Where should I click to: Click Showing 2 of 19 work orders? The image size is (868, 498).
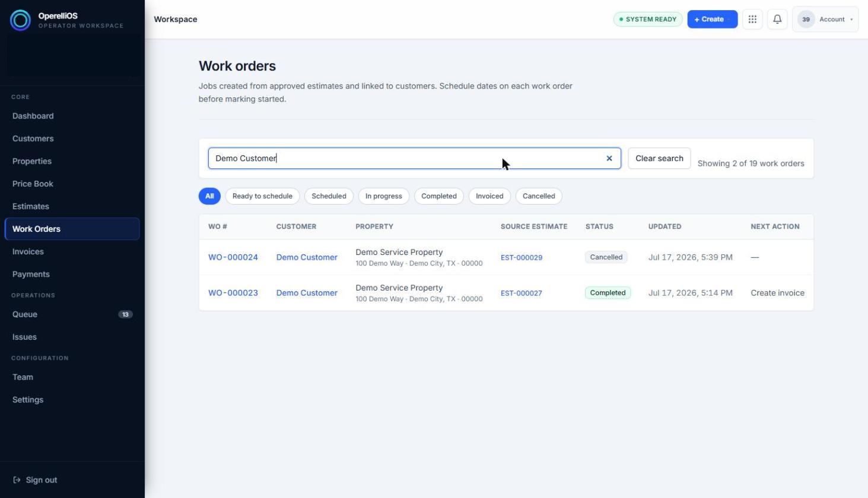tap(751, 164)
